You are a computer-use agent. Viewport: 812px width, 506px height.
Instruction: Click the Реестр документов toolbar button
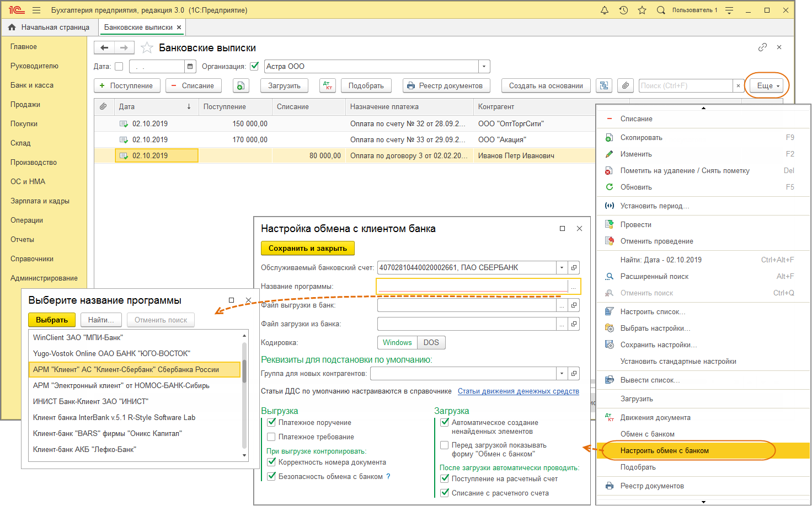(445, 85)
